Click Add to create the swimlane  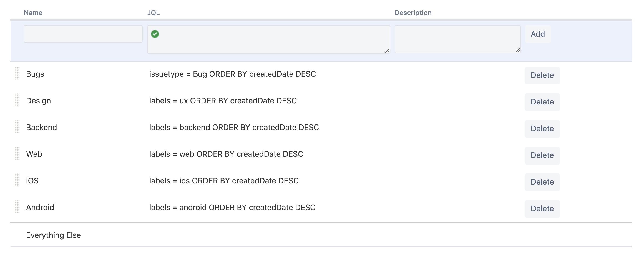pos(538,34)
